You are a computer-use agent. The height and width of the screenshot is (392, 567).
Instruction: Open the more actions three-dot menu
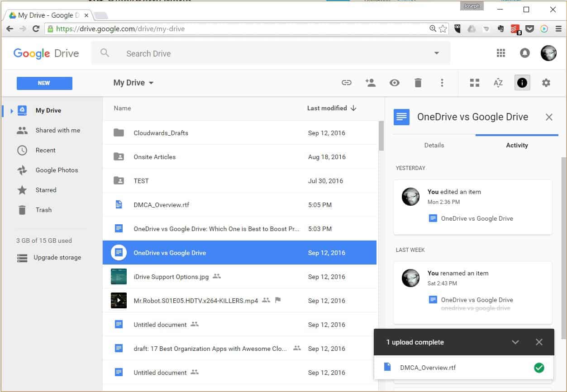(x=442, y=83)
